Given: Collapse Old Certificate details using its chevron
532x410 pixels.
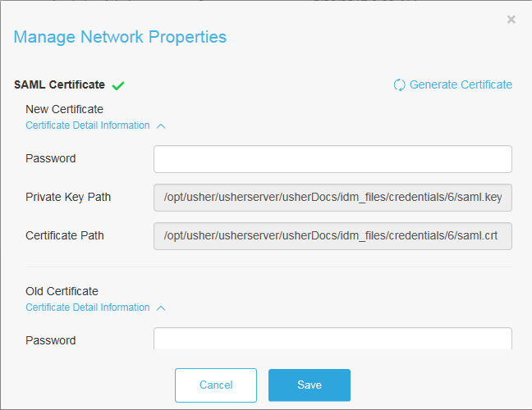Looking at the screenshot, I should 161,308.
